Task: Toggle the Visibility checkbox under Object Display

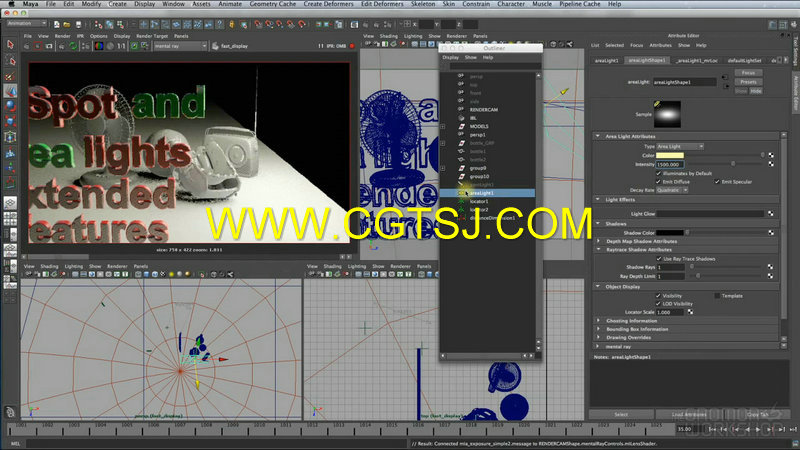Action: tap(658, 296)
